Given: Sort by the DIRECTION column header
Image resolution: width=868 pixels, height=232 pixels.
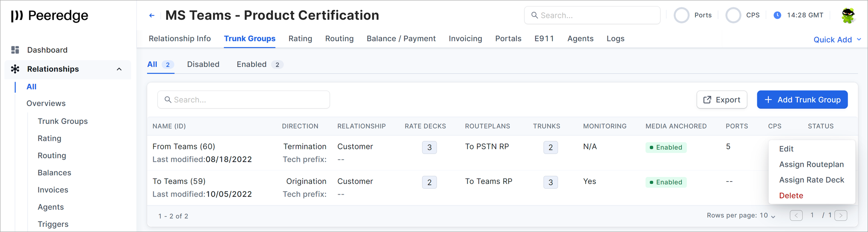Looking at the screenshot, I should [300, 126].
